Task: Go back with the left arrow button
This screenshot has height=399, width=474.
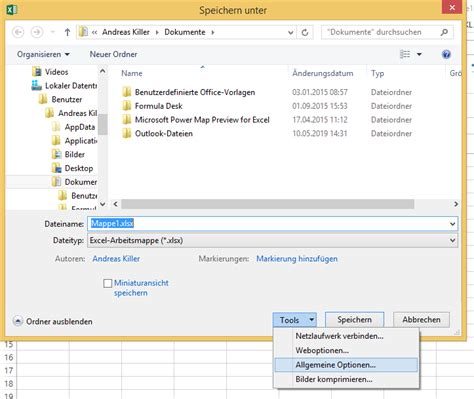Action: [18, 32]
